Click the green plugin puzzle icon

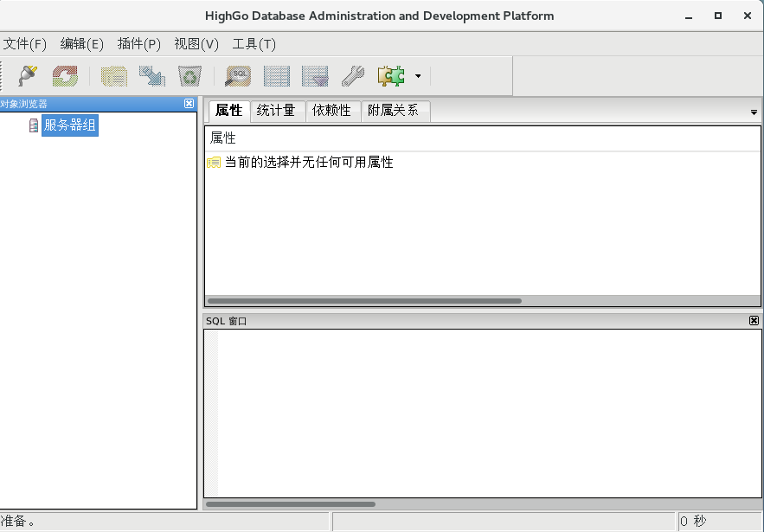391,75
